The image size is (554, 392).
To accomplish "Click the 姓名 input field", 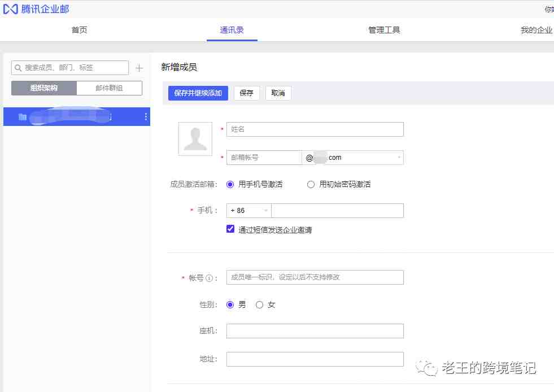I will click(315, 129).
